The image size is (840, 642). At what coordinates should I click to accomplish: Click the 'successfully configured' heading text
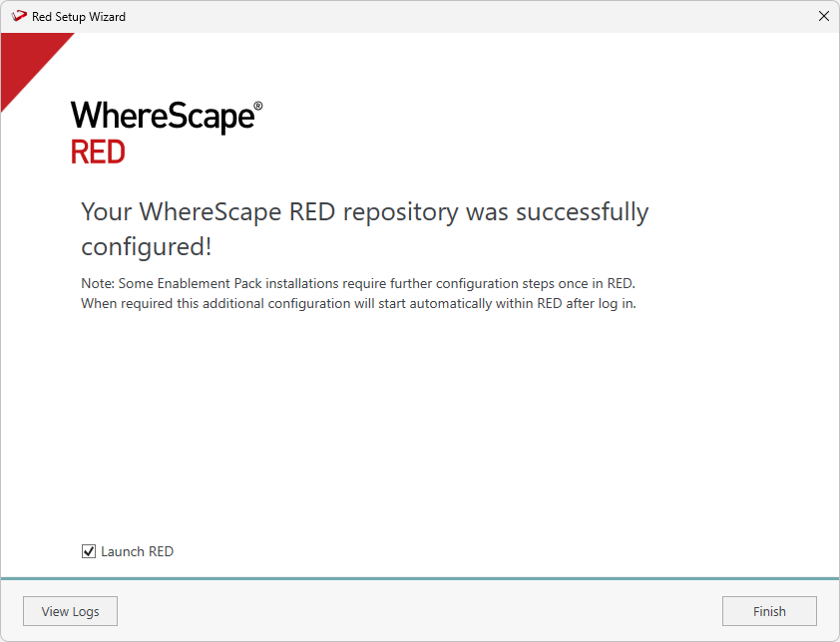(x=364, y=229)
